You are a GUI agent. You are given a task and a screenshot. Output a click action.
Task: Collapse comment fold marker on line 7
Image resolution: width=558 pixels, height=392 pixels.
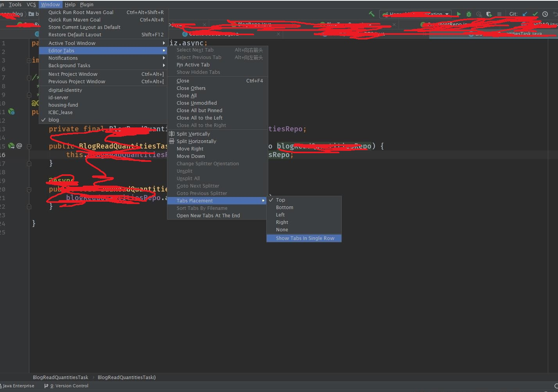point(29,78)
